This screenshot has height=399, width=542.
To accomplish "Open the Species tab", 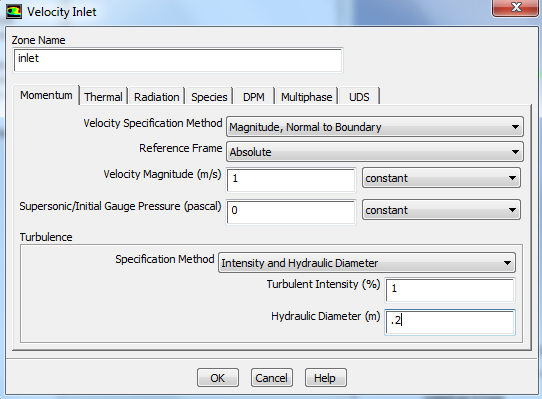I will [x=209, y=97].
